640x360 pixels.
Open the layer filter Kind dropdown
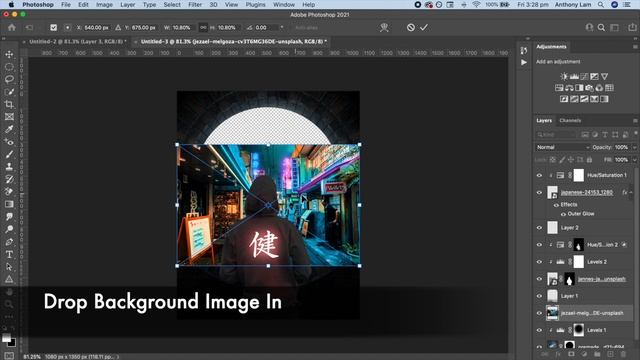pyautogui.click(x=556, y=134)
